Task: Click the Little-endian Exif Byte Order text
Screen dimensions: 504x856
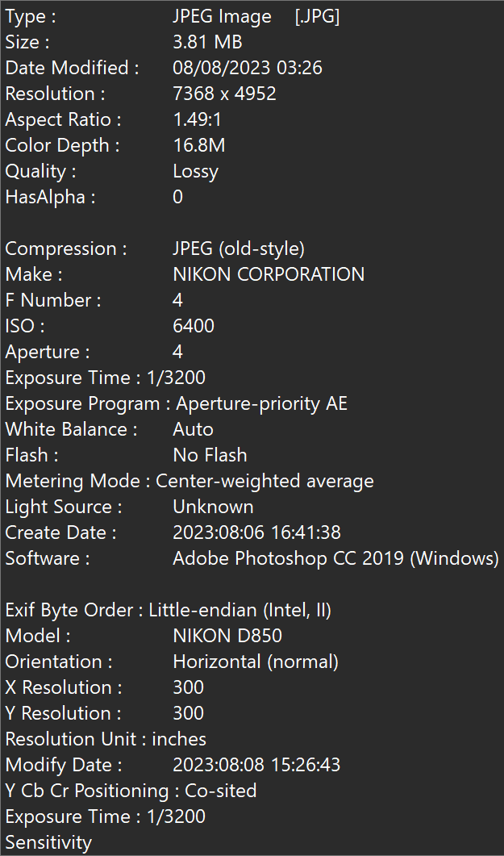Action: coord(240,610)
